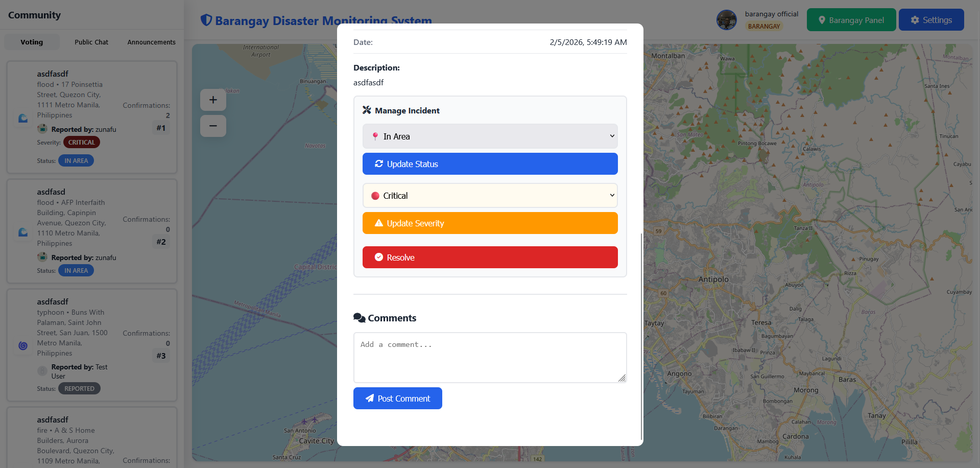The image size is (980, 468).
Task: Switch to the Voting tab
Action: pos(32,42)
